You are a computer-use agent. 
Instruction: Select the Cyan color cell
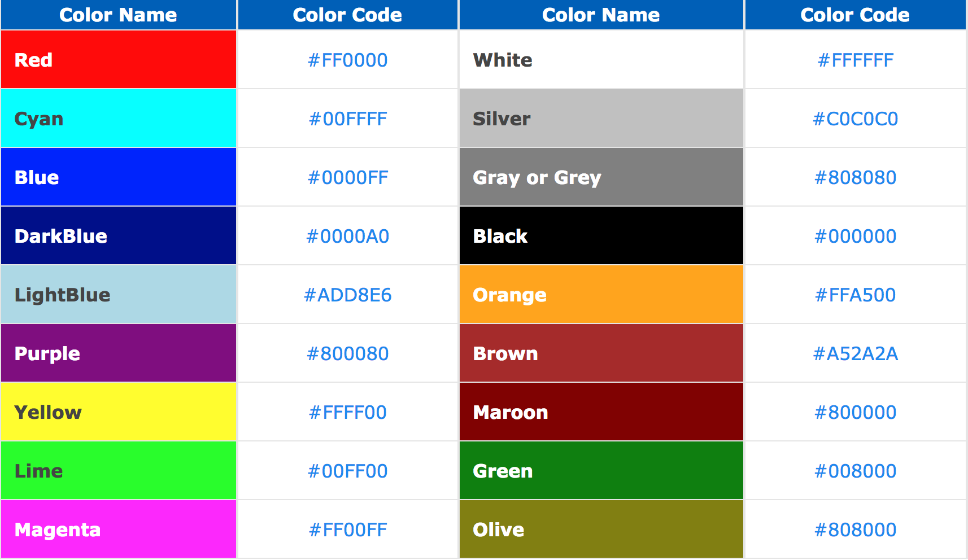(118, 119)
